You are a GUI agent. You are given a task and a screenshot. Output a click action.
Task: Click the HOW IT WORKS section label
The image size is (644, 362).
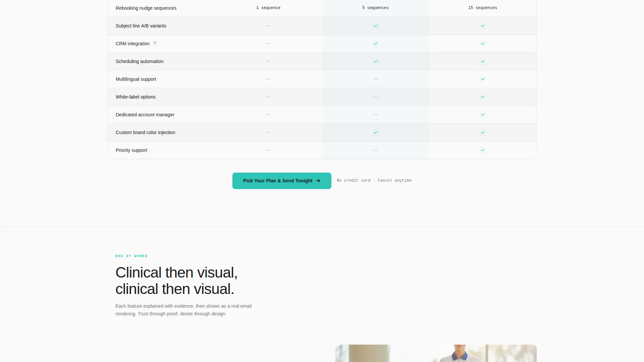pos(131,256)
